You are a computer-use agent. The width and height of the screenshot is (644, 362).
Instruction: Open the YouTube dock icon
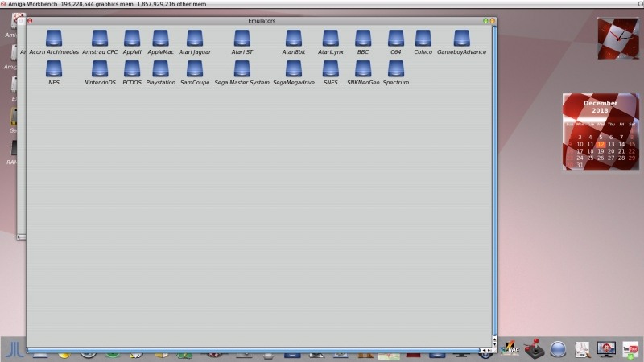pyautogui.click(x=630, y=350)
